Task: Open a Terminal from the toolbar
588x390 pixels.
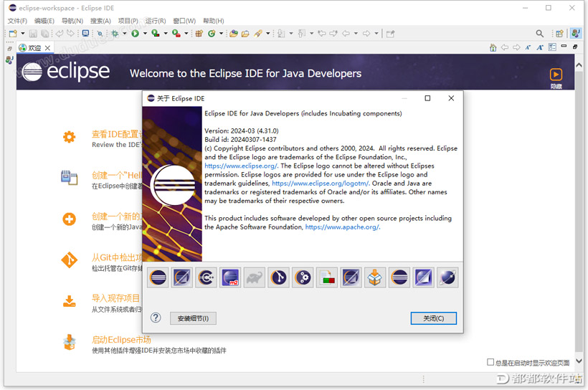Action: point(85,34)
